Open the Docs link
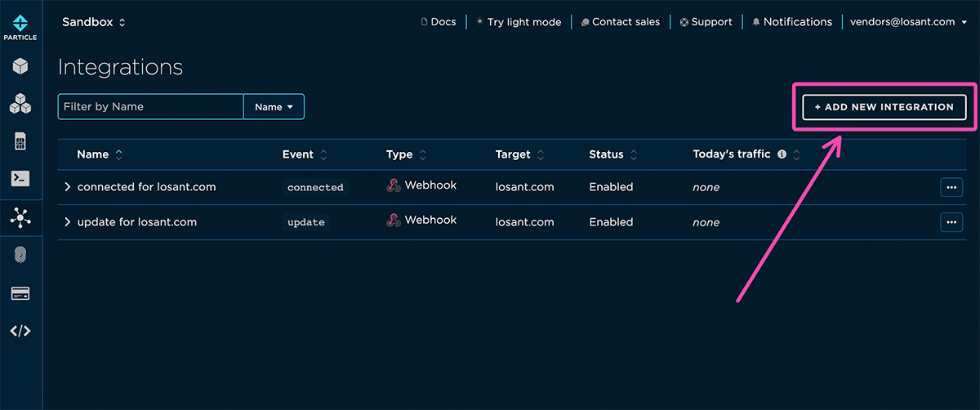 (438, 22)
